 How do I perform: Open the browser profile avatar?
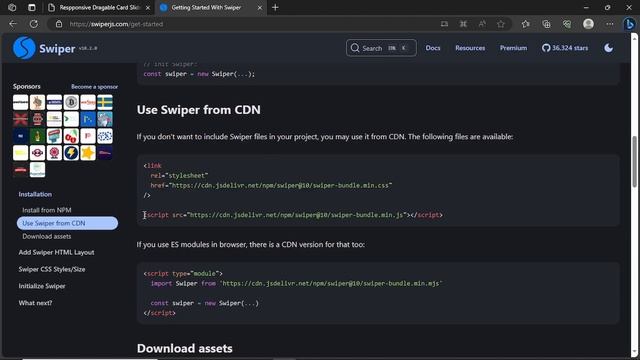588,24
